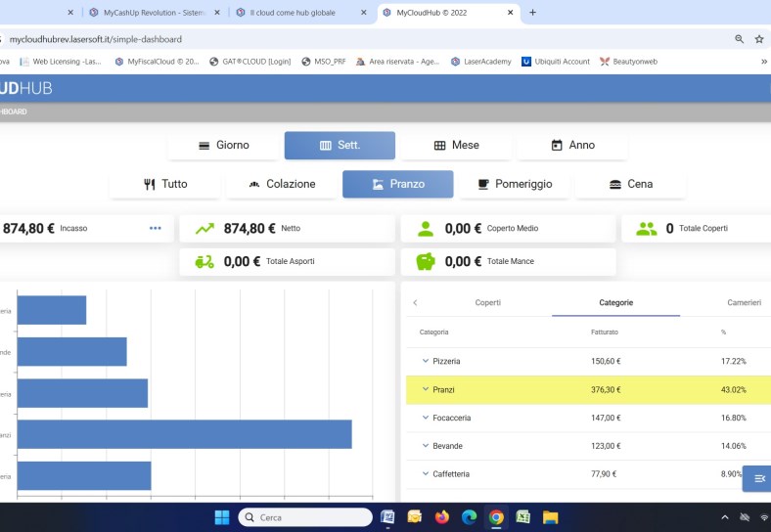Click the Windows taskbar Cerca search box
The width and height of the screenshot is (771, 532).
[303, 517]
